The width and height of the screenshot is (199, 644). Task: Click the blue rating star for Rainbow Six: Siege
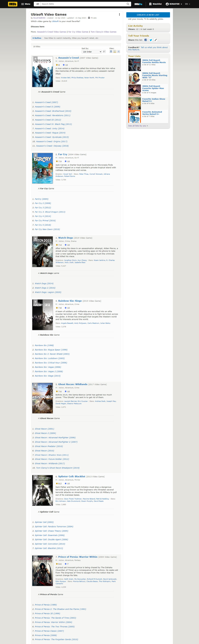pyautogui.click(x=66, y=308)
